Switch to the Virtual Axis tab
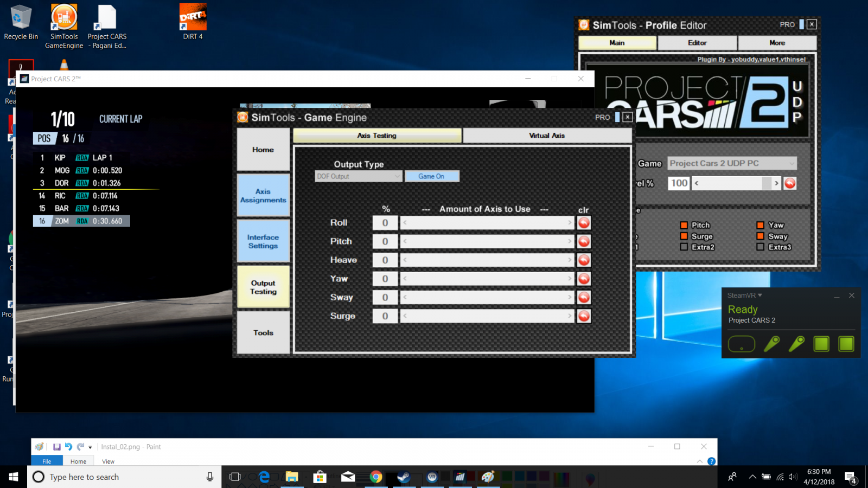This screenshot has width=868, height=488. coord(546,136)
